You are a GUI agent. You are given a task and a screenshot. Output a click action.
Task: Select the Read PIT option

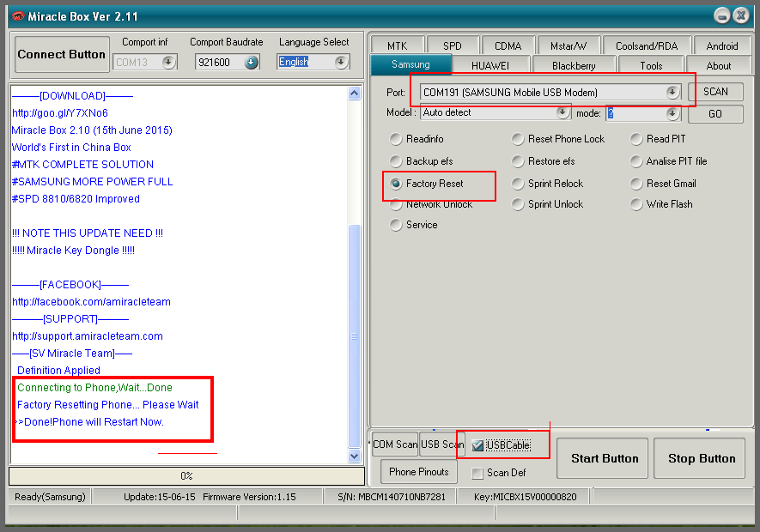(x=636, y=139)
